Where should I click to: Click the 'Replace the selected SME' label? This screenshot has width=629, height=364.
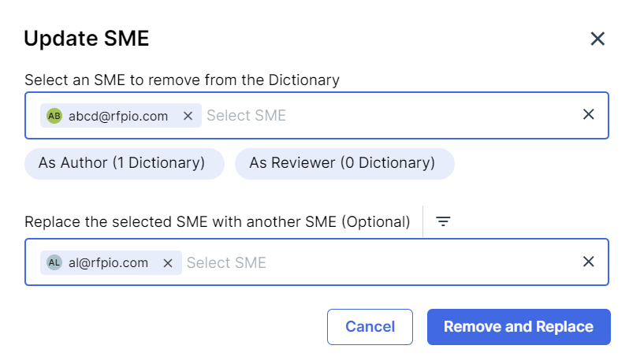218,221
